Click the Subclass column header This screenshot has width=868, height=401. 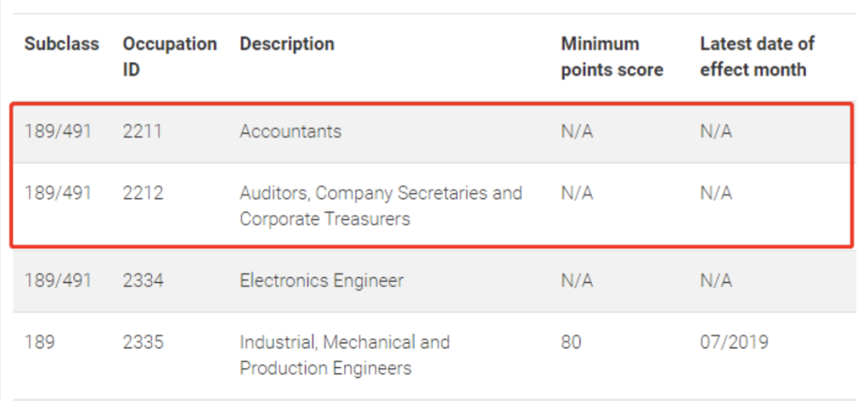(x=61, y=43)
